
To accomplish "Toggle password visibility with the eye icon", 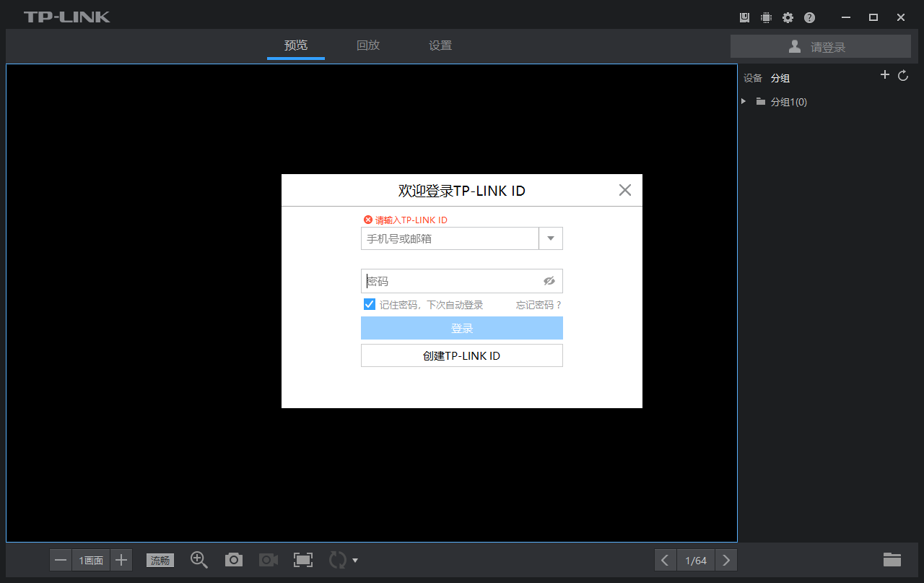I will 549,281.
